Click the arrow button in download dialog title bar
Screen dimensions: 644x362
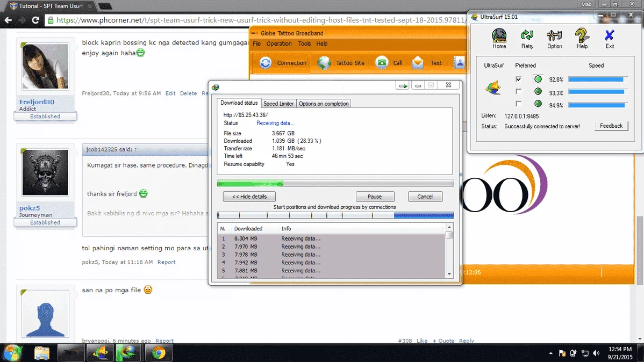[403, 85]
